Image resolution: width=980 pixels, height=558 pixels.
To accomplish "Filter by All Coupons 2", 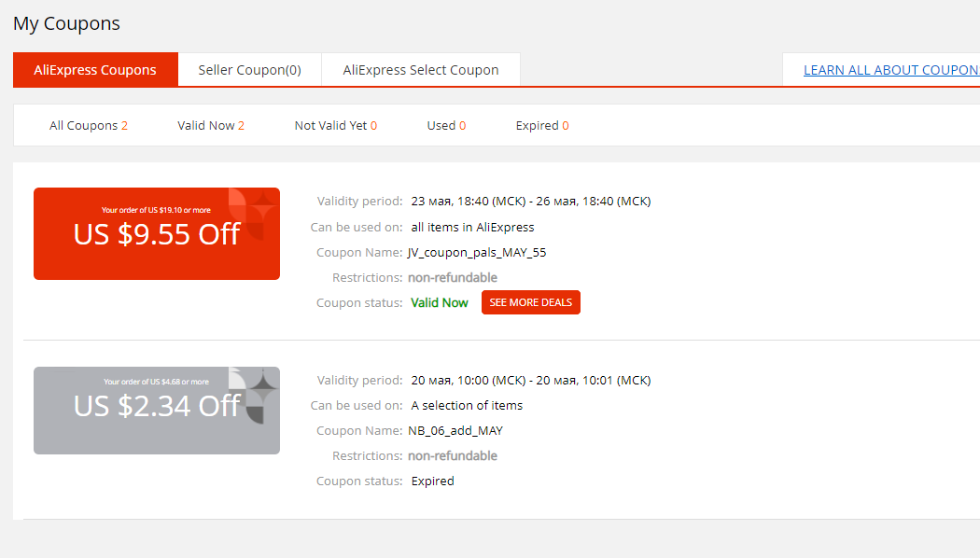I will pyautogui.click(x=88, y=126).
